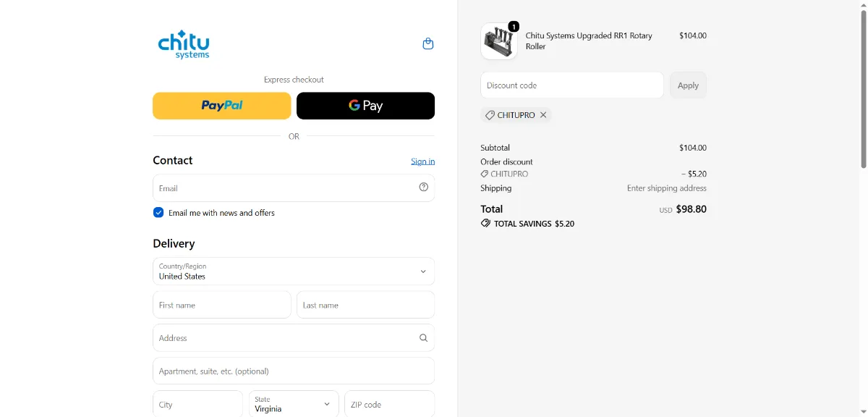Focus the Last name field
This screenshot has height=417, width=868.
coord(366,305)
